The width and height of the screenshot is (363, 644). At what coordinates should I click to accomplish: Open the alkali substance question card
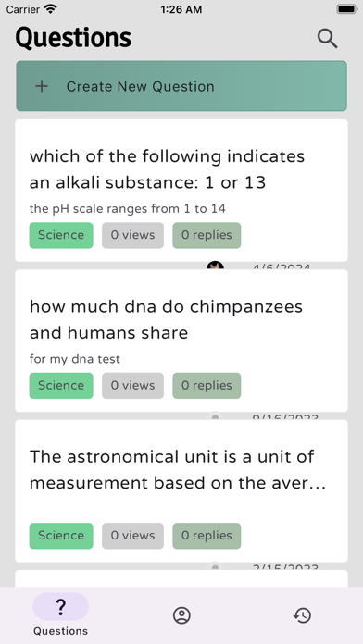point(181,191)
